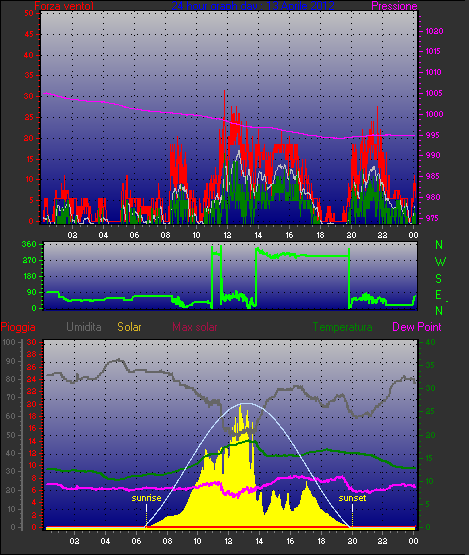
Task: Click the 'Forza vento' wind force label
Action: tap(64, 6)
